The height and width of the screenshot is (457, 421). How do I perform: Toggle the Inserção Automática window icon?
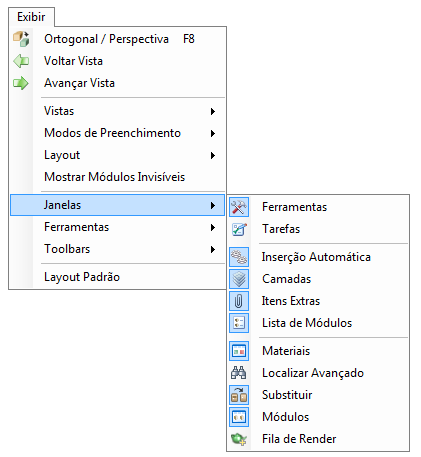239,257
